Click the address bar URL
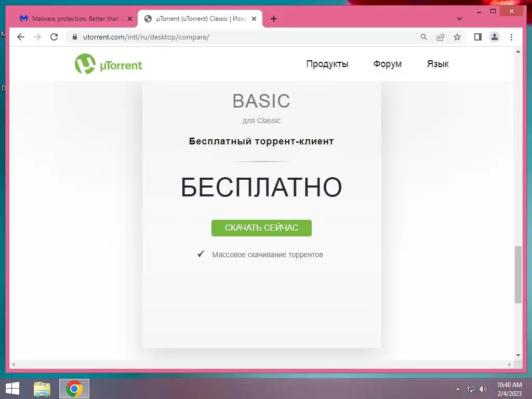Image resolution: width=532 pixels, height=399 pixels. tap(146, 37)
